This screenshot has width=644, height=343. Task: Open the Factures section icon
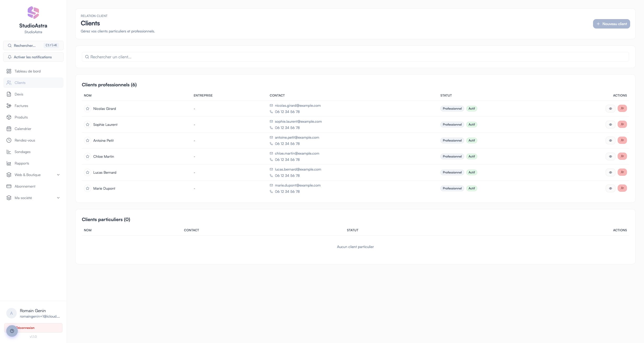point(9,105)
